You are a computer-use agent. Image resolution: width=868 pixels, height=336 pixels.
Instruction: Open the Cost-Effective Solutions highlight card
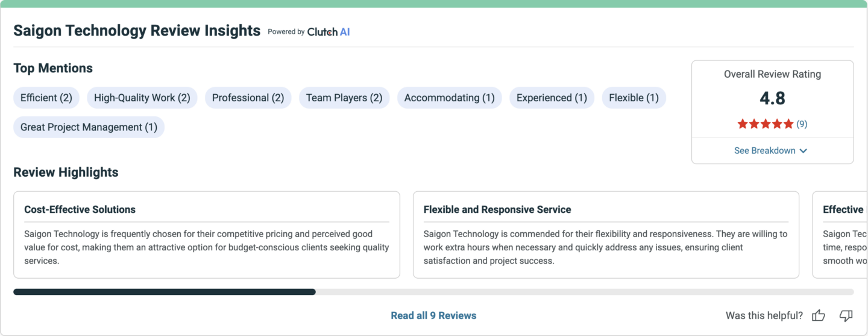coord(207,235)
